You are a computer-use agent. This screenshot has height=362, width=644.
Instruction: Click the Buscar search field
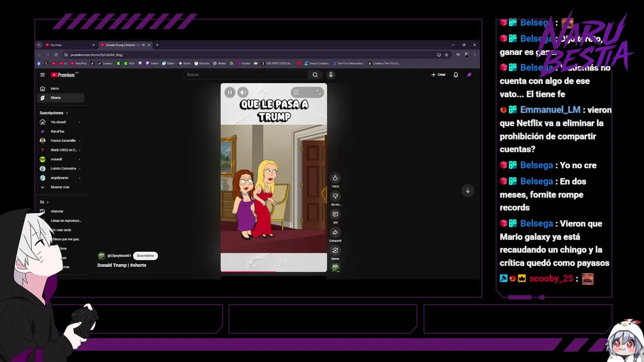[x=246, y=75]
